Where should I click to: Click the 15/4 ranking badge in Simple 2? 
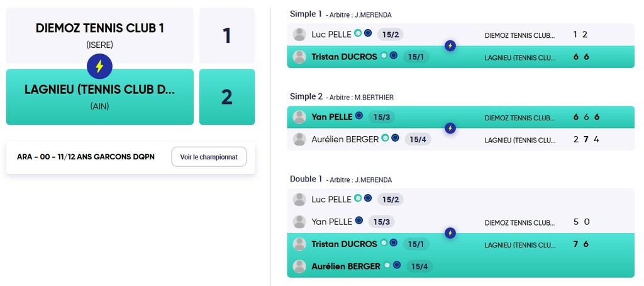click(418, 139)
